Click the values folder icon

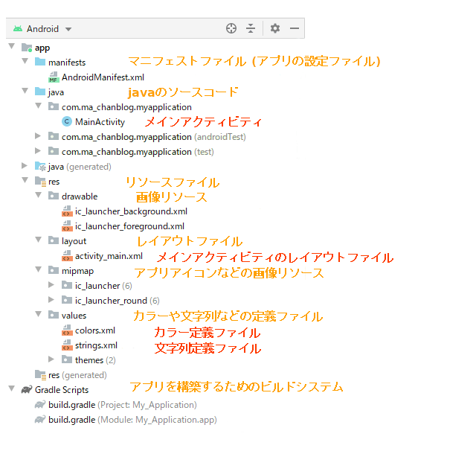54,315
